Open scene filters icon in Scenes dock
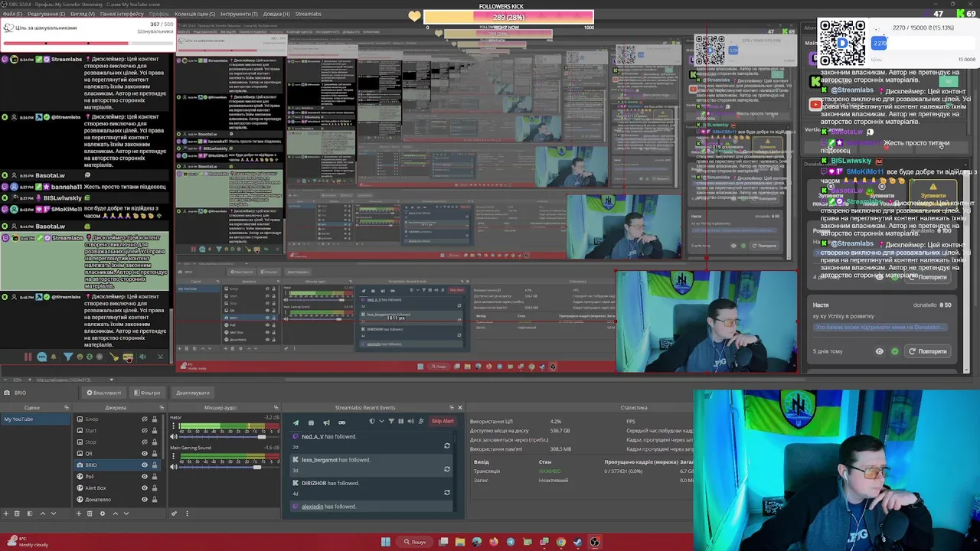This screenshot has height=551, width=980. coord(30,514)
